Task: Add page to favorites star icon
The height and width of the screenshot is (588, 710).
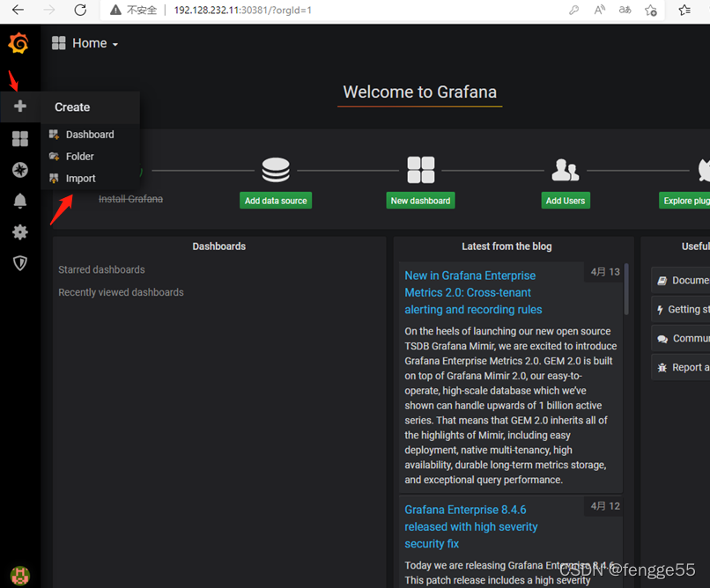Action: [651, 10]
